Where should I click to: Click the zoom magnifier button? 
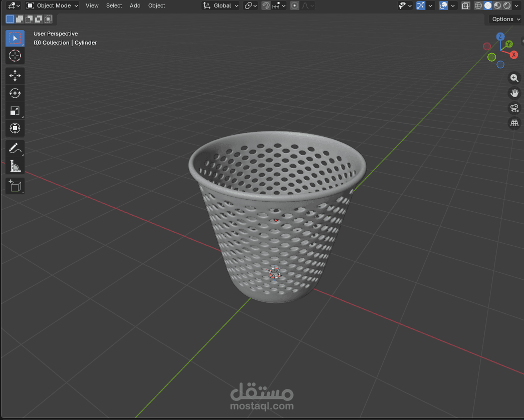(514, 78)
